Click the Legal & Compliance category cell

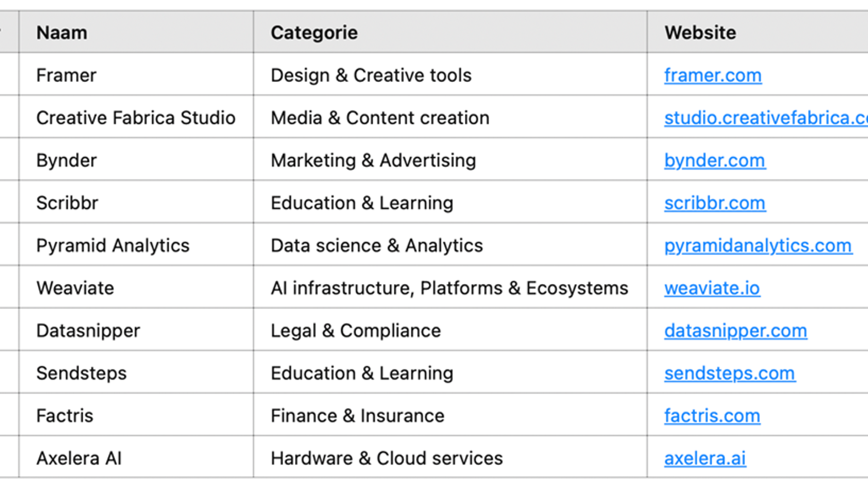pos(355,331)
